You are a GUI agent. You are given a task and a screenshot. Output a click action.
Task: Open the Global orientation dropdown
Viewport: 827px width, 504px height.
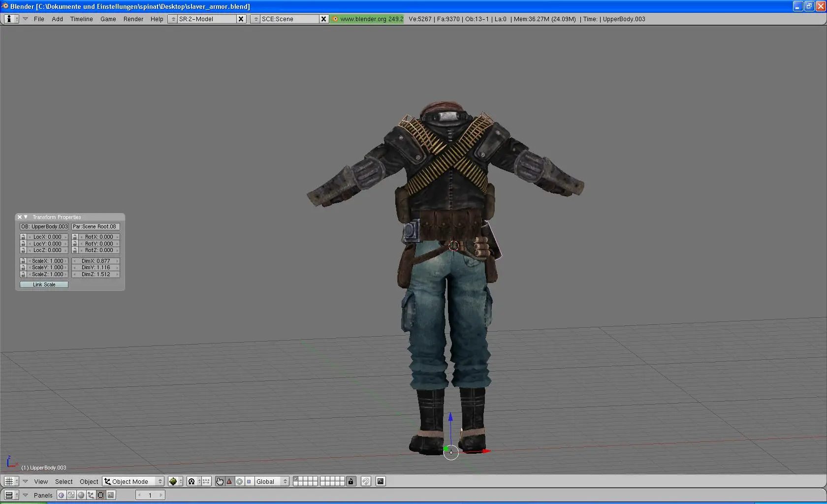pos(272,481)
